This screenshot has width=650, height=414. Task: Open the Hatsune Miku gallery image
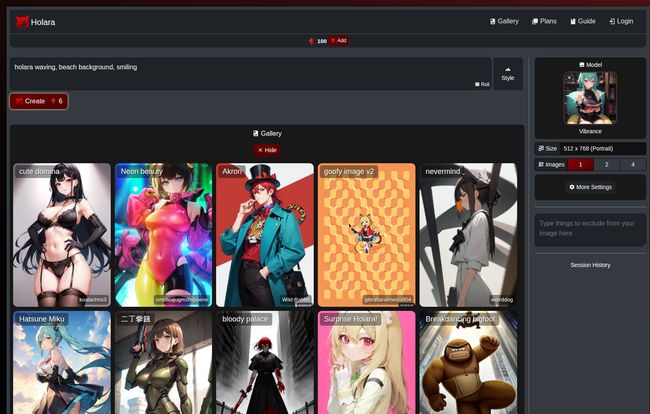[62, 363]
